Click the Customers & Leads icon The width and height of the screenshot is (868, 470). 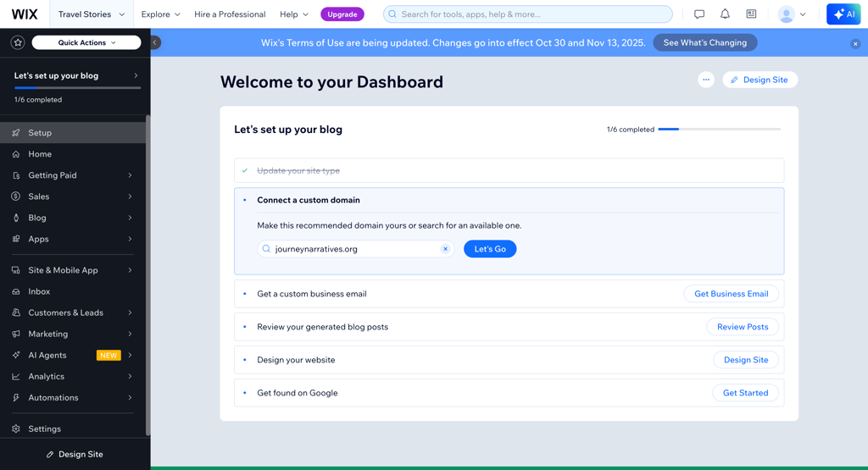click(x=16, y=313)
